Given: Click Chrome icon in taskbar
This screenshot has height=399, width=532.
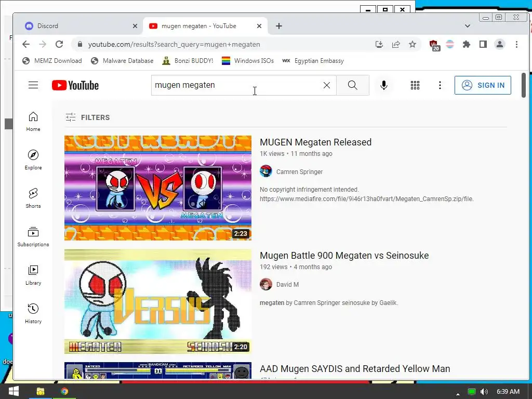Looking at the screenshot, I should (x=64, y=391).
